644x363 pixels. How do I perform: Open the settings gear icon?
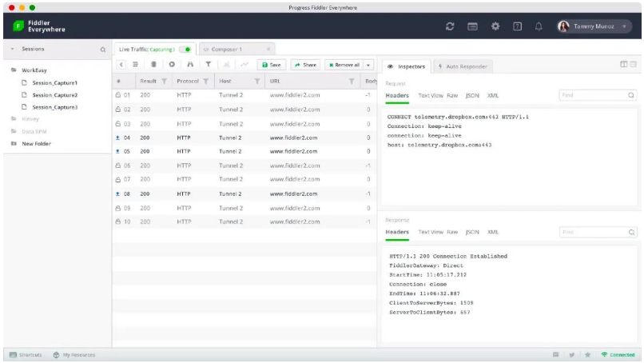495,26
